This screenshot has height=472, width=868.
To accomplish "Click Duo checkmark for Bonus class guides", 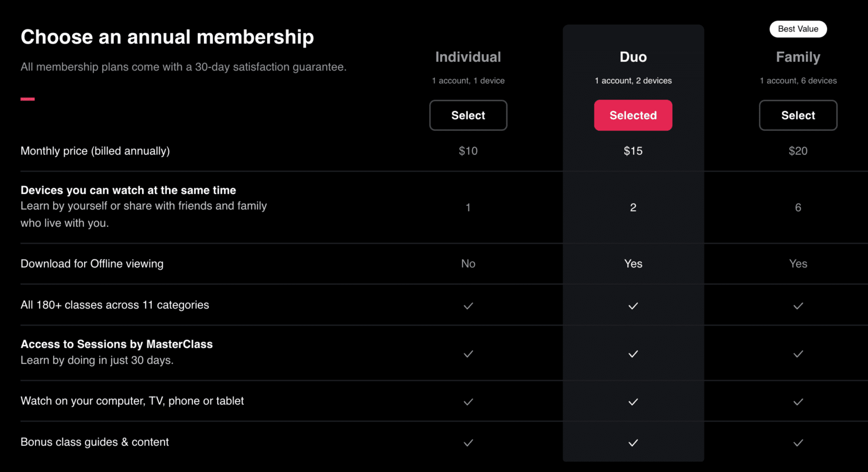I will pyautogui.click(x=633, y=442).
